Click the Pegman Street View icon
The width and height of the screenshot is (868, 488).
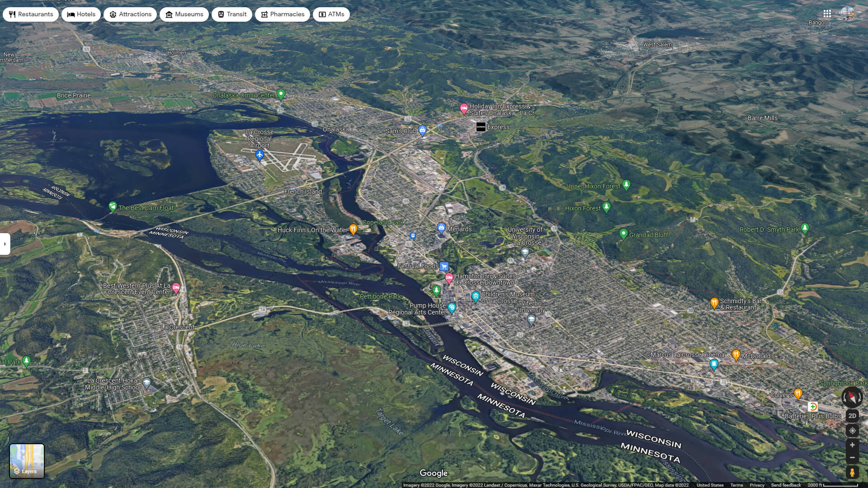point(852,473)
